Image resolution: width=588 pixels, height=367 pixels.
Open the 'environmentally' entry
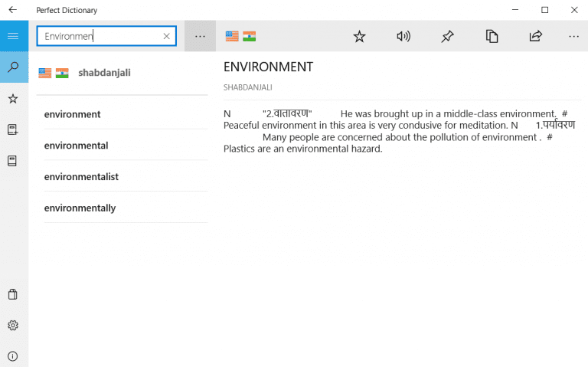tap(80, 208)
